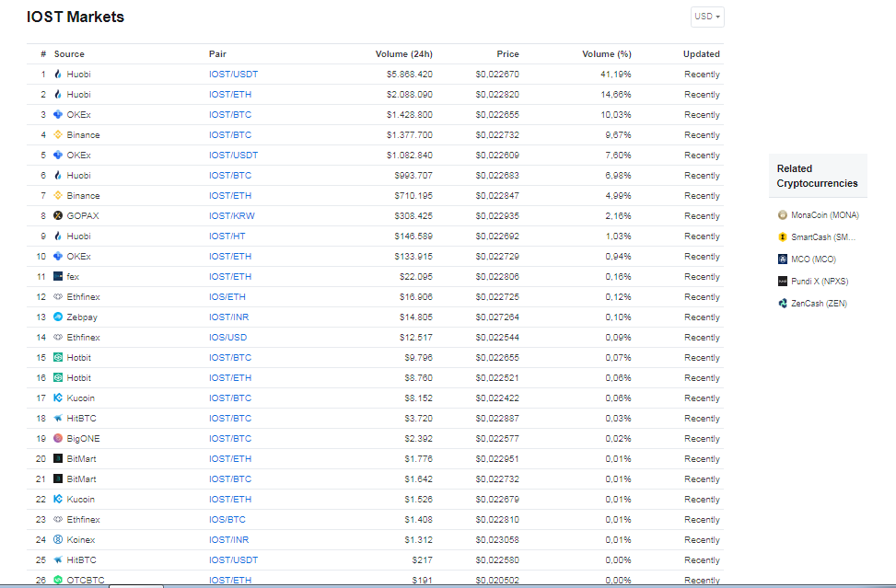Screen dimensions: 896x588
Task: Click the Koinex exchange icon
Action: tap(58, 539)
